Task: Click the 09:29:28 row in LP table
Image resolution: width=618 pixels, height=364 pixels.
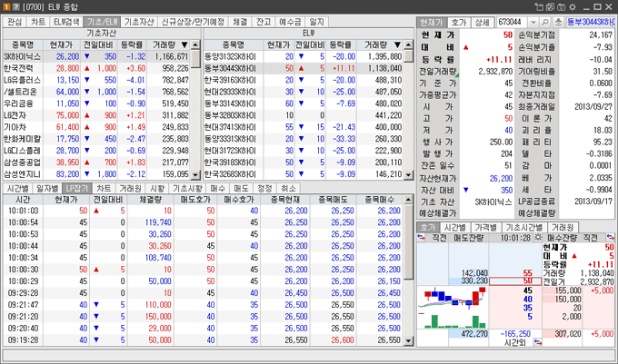Action: coord(204,293)
